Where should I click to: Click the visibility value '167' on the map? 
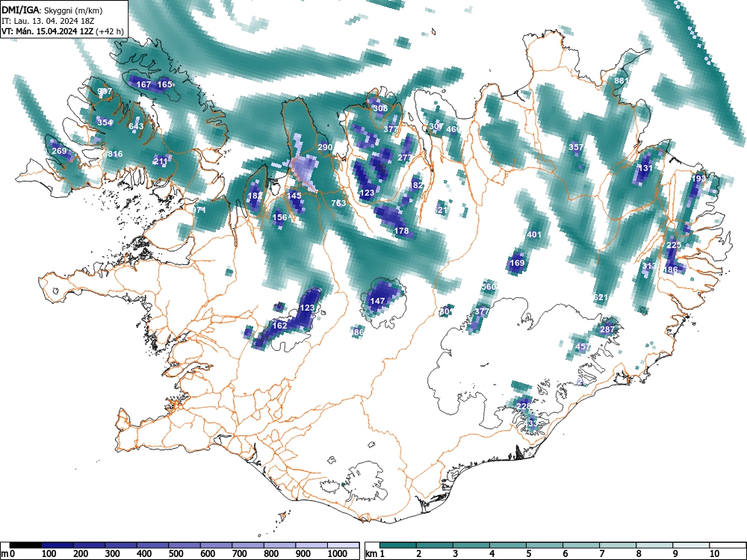click(x=143, y=84)
